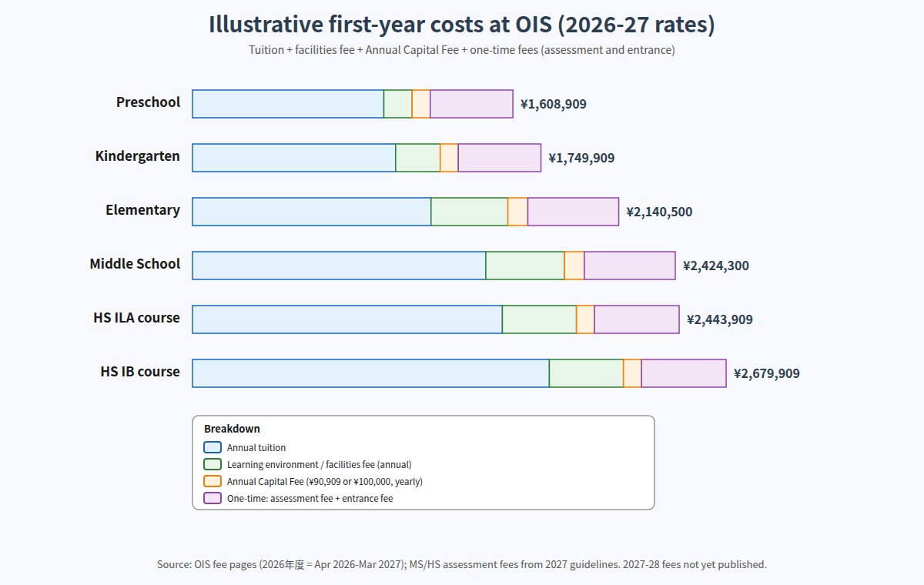Click the subtitle listing tuition and fees

pos(462,50)
